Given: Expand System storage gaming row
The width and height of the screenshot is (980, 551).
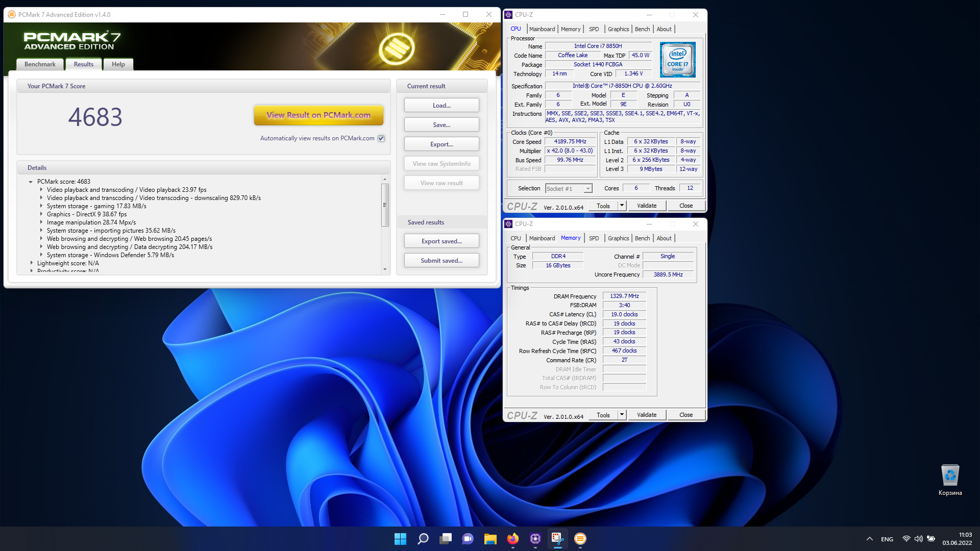Looking at the screenshot, I should click(x=41, y=206).
